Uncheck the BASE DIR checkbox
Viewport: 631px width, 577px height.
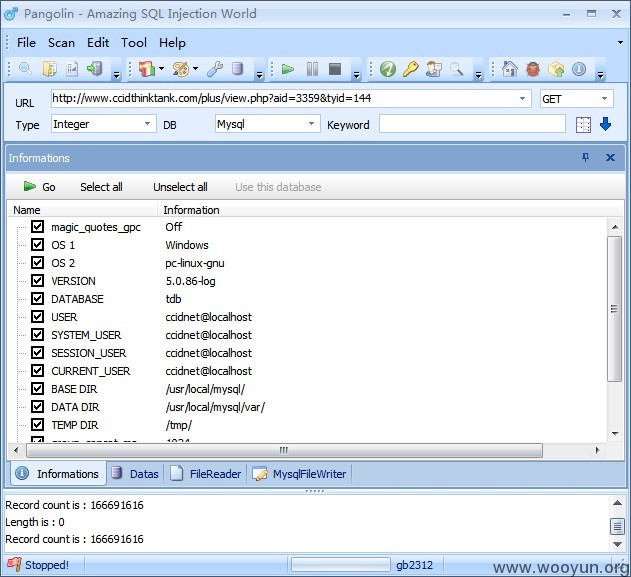tap(37, 389)
